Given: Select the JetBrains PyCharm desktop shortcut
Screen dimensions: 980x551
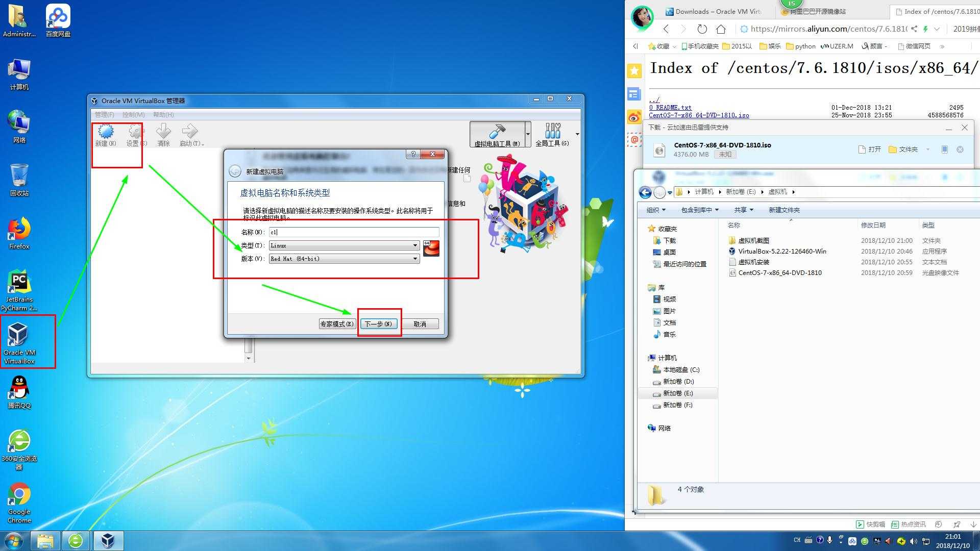Looking at the screenshot, I should tap(19, 290).
